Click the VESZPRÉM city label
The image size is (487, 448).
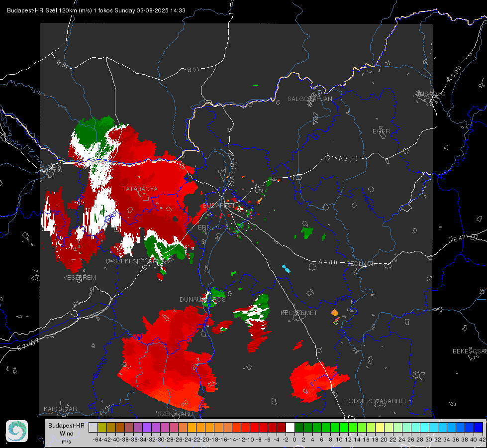pos(80,277)
